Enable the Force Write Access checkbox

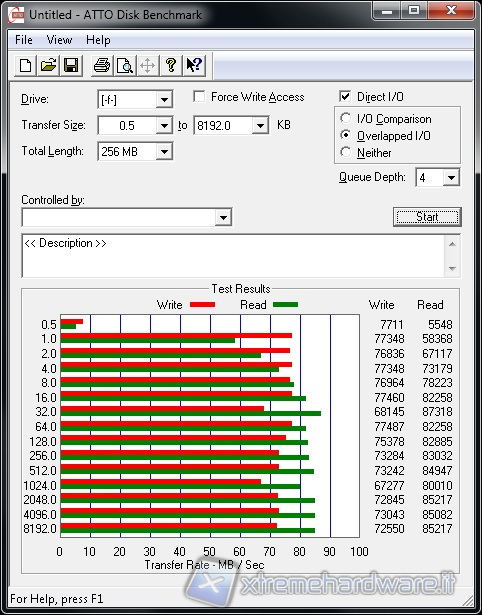pos(199,96)
